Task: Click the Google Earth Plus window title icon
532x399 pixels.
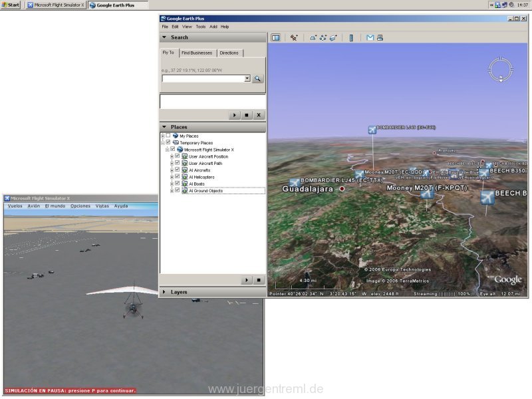Action: click(164, 19)
